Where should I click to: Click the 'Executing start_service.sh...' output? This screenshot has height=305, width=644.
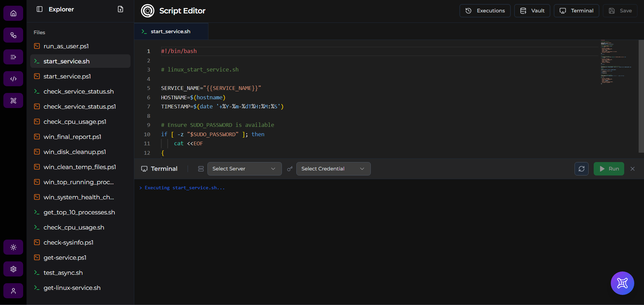(x=182, y=188)
